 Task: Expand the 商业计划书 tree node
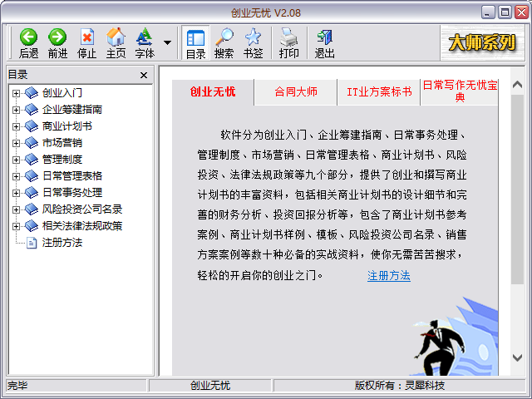16,126
